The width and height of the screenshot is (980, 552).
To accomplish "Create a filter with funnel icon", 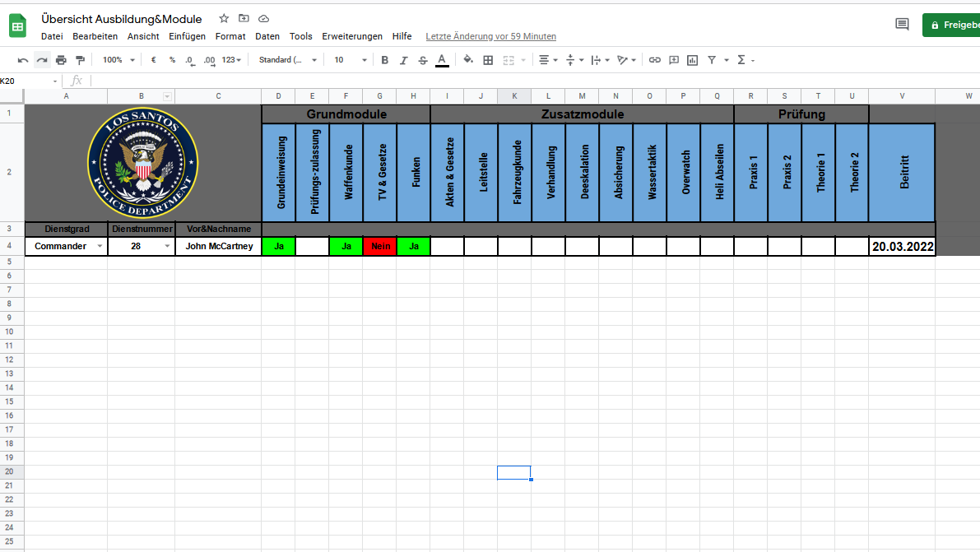I will click(711, 60).
